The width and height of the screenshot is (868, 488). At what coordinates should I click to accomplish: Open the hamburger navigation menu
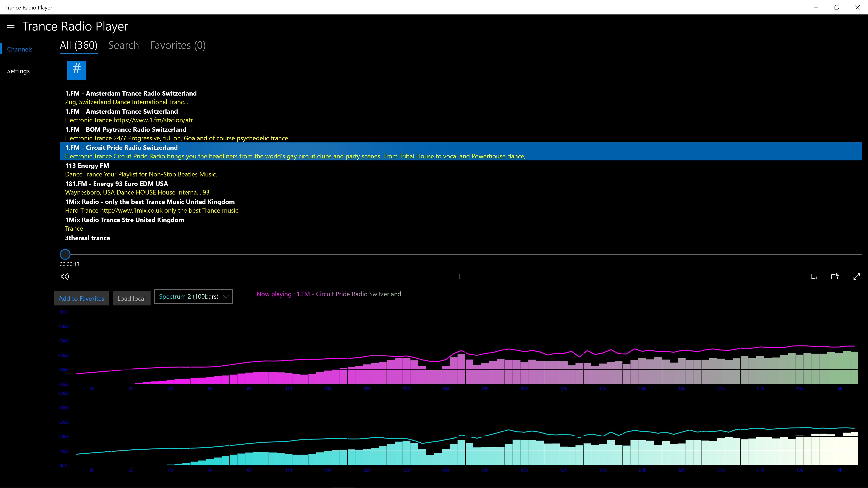(x=11, y=27)
